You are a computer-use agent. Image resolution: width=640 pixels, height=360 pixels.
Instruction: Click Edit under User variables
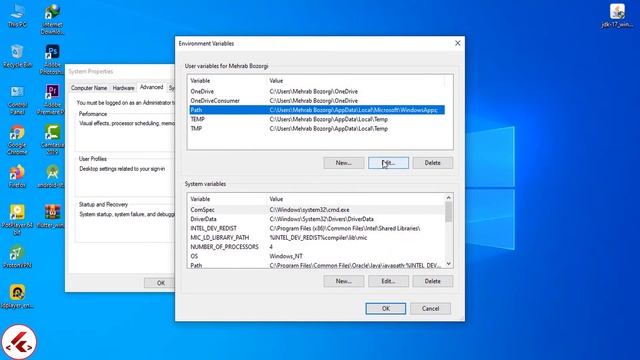click(x=388, y=163)
